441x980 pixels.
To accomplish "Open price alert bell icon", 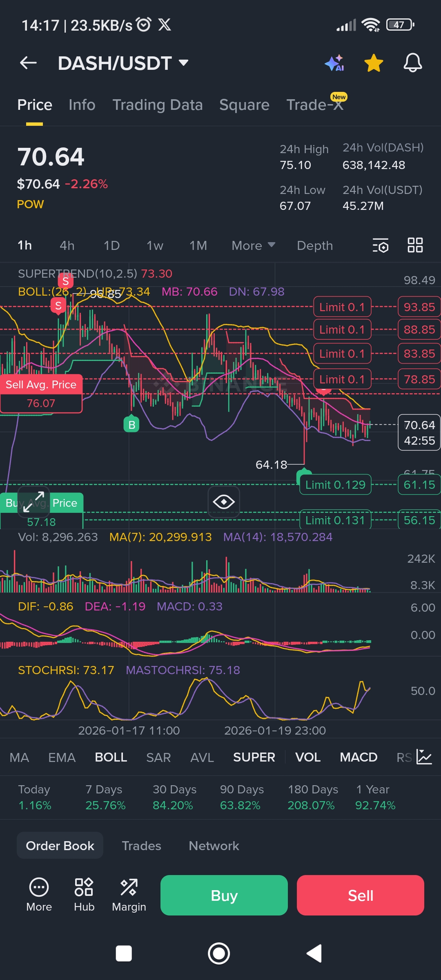I will tap(413, 63).
